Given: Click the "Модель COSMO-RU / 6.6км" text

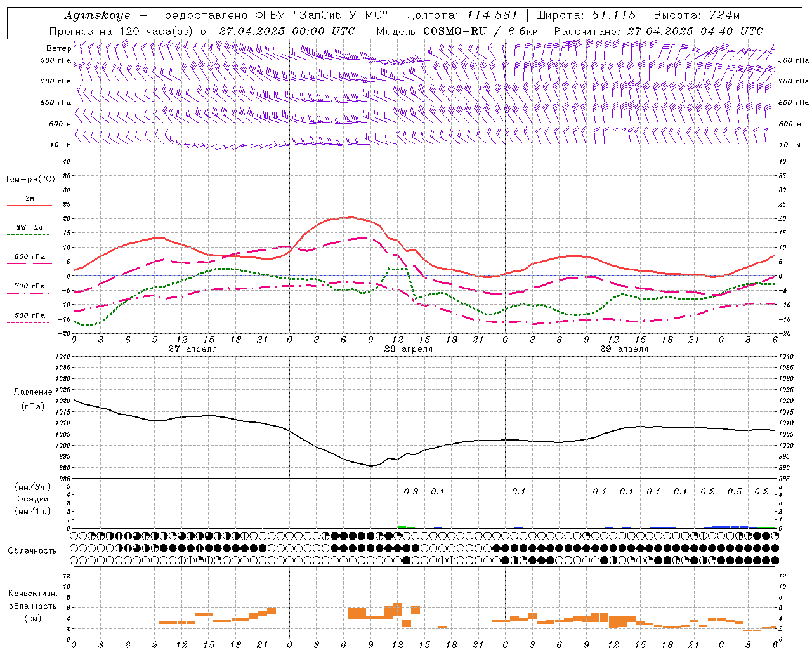Looking at the screenshot, I should pos(457,31).
